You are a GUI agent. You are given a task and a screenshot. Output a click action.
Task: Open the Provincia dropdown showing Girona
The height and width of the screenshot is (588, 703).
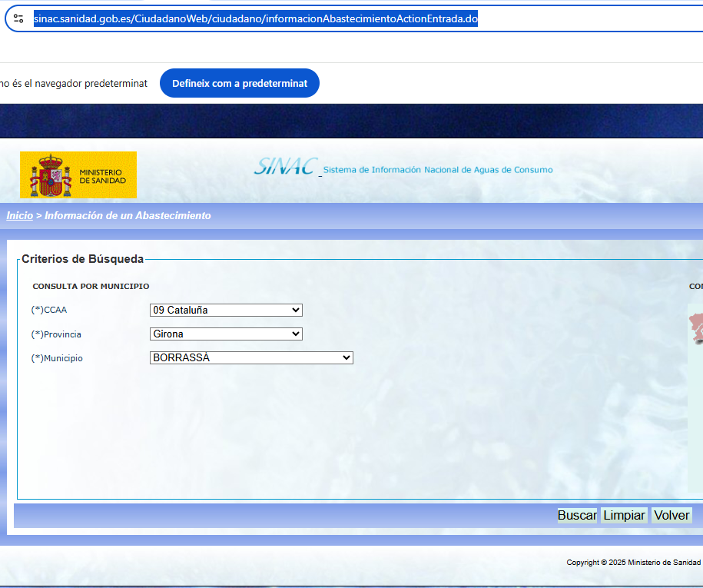[226, 334]
